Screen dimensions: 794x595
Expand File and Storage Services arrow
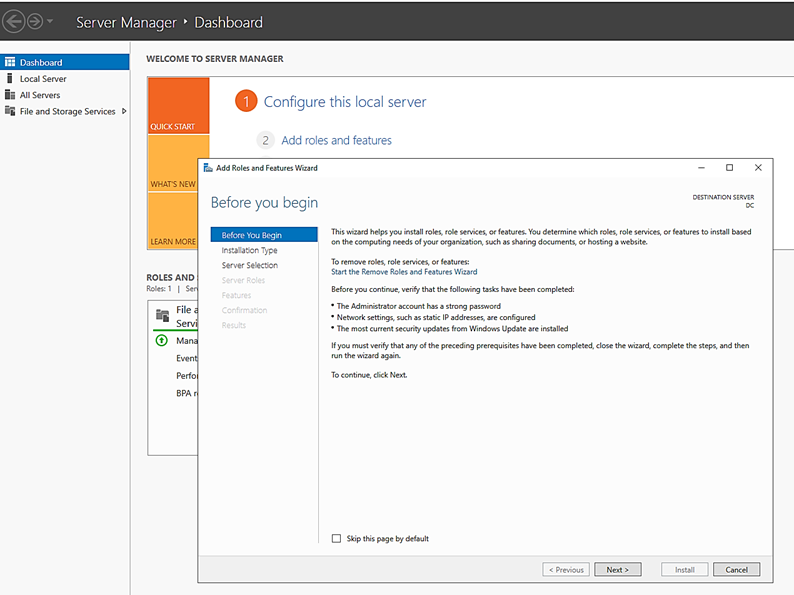[124, 111]
